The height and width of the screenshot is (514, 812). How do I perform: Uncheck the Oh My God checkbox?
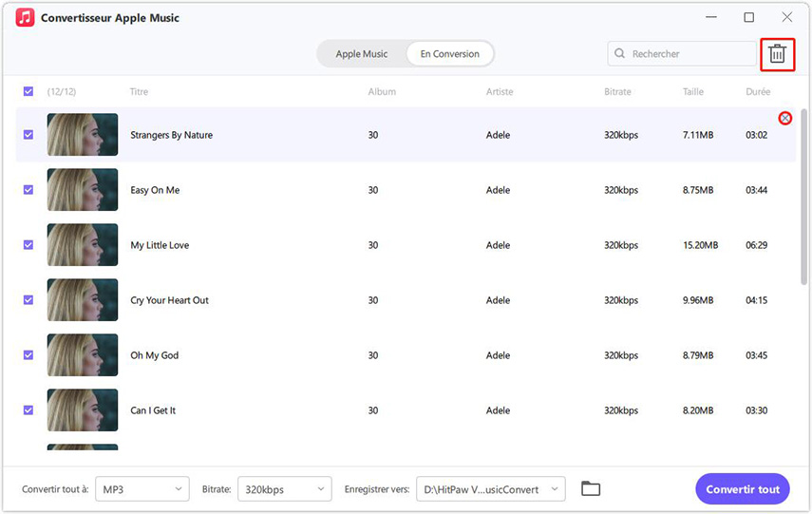pos(28,355)
